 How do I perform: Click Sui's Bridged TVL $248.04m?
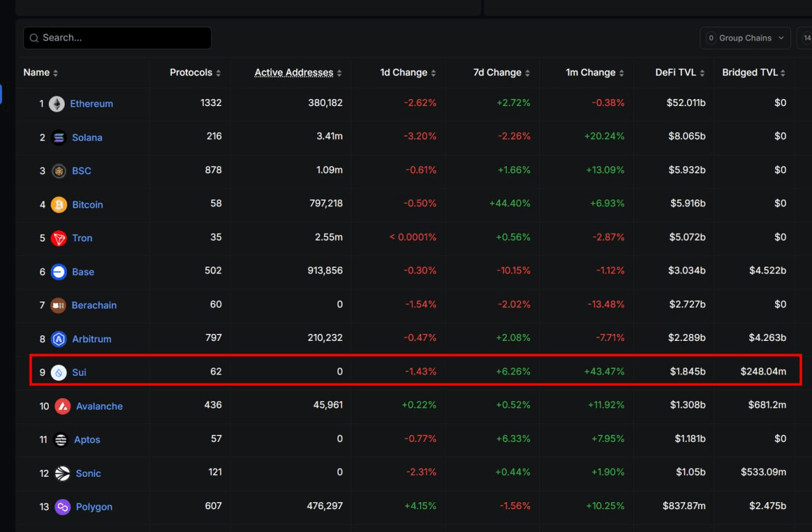[x=763, y=372]
